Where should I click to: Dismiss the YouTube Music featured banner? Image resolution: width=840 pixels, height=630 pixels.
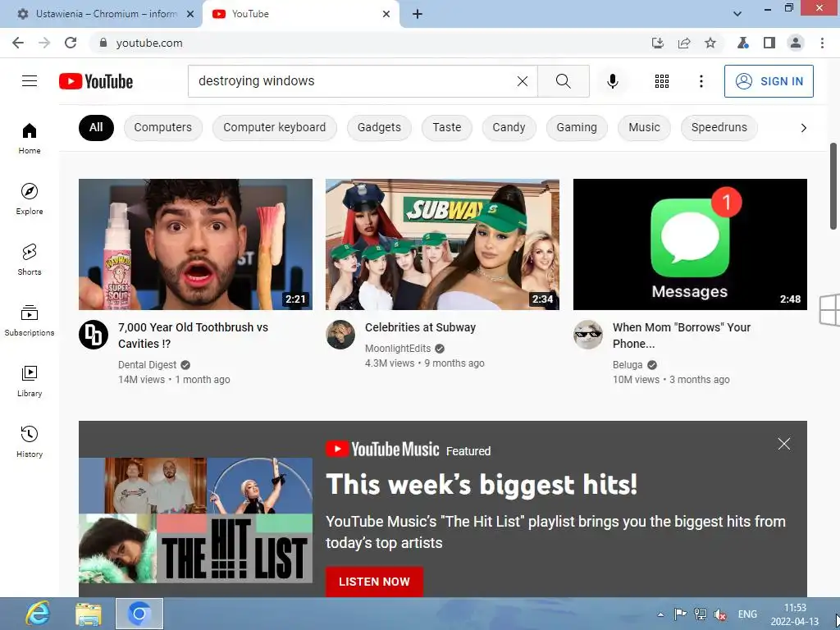[x=783, y=444]
